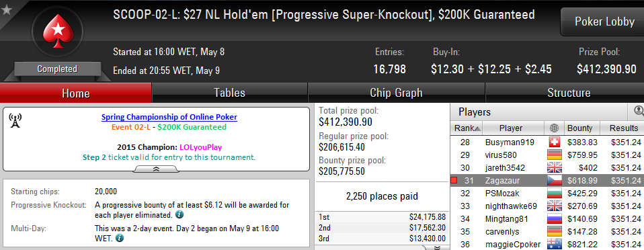The image size is (644, 250).
Task: Click the globe country column header icon
Action: coord(554,128)
